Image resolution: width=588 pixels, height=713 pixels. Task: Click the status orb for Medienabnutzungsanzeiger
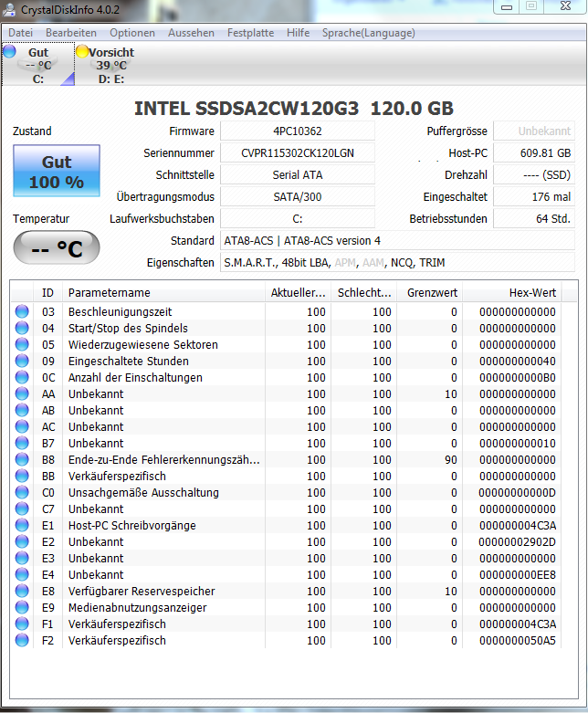click(22, 607)
